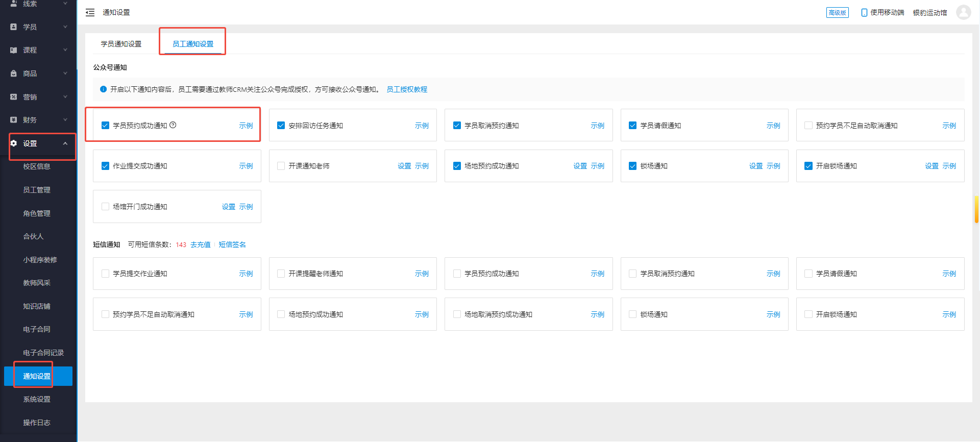The image size is (980, 442).
Task: Open 角色管理 in the sidebar
Action: (37, 213)
